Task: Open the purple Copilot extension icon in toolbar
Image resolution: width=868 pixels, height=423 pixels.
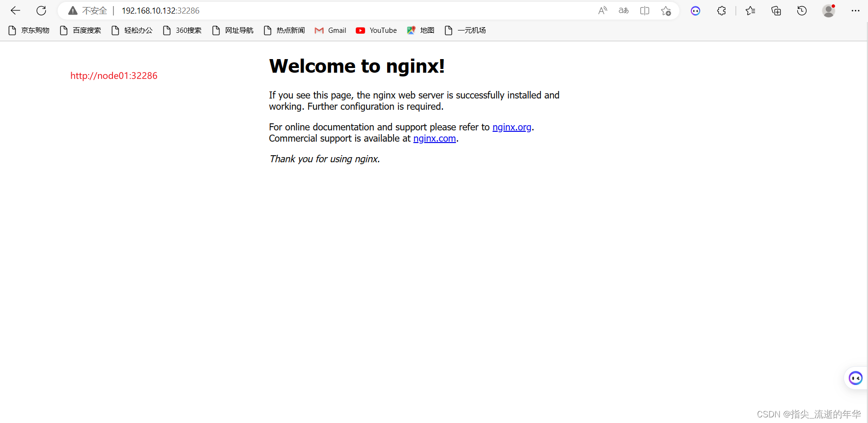Action: 696,11
